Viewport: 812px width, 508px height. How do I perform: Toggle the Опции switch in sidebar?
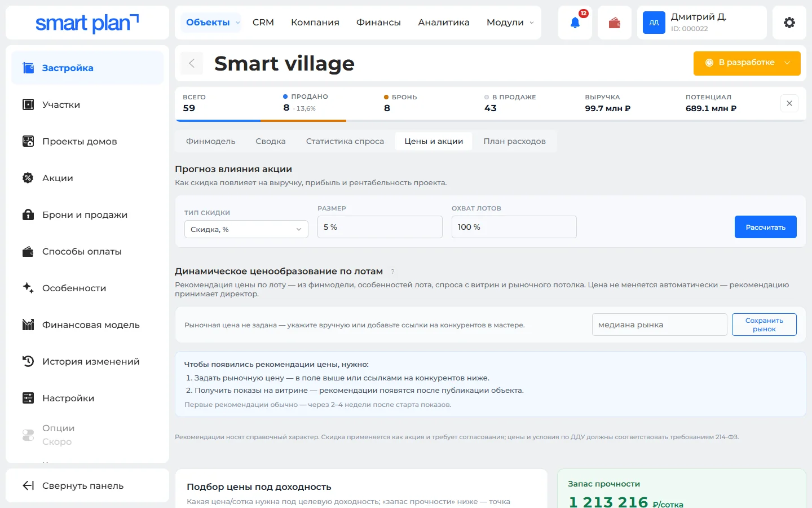(x=28, y=435)
